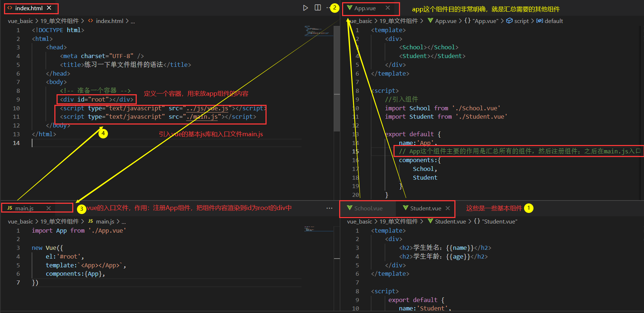Click the <School></School> line in App.vue

428,47
